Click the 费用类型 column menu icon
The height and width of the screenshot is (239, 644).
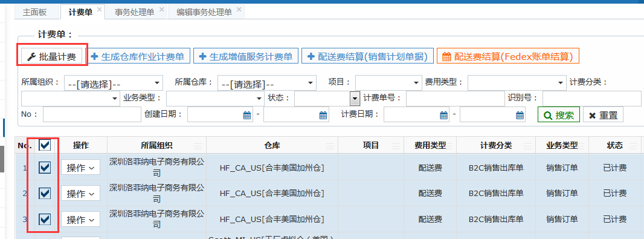click(x=448, y=146)
